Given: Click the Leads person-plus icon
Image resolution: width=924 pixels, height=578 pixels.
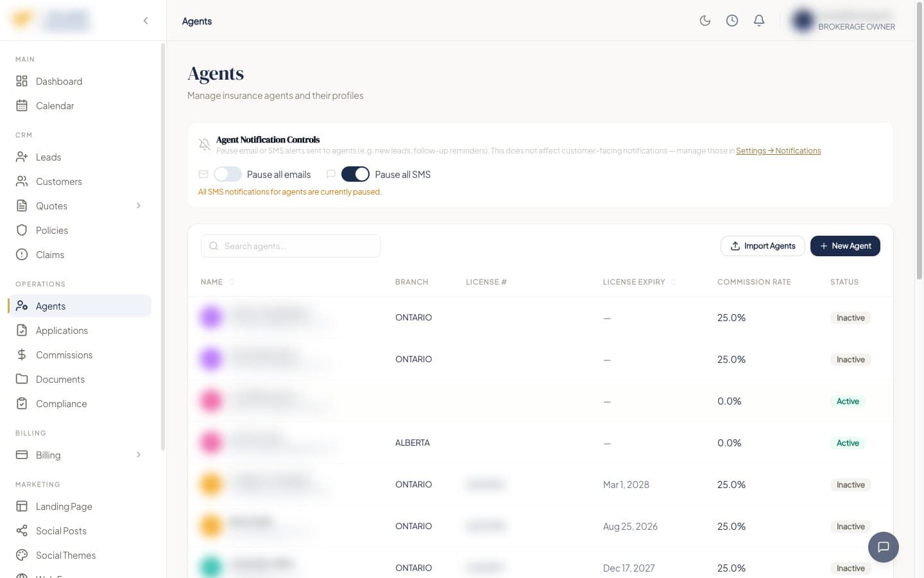Looking at the screenshot, I should click(22, 157).
